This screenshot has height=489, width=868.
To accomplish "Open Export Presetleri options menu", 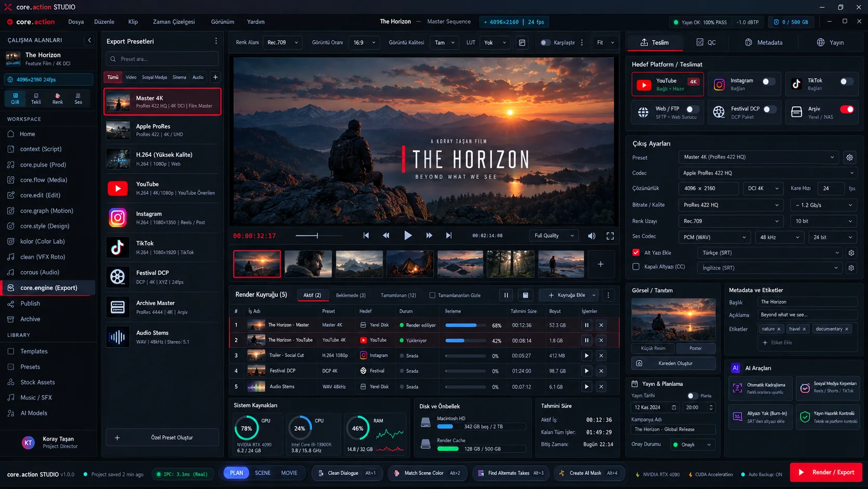I will click(x=216, y=41).
